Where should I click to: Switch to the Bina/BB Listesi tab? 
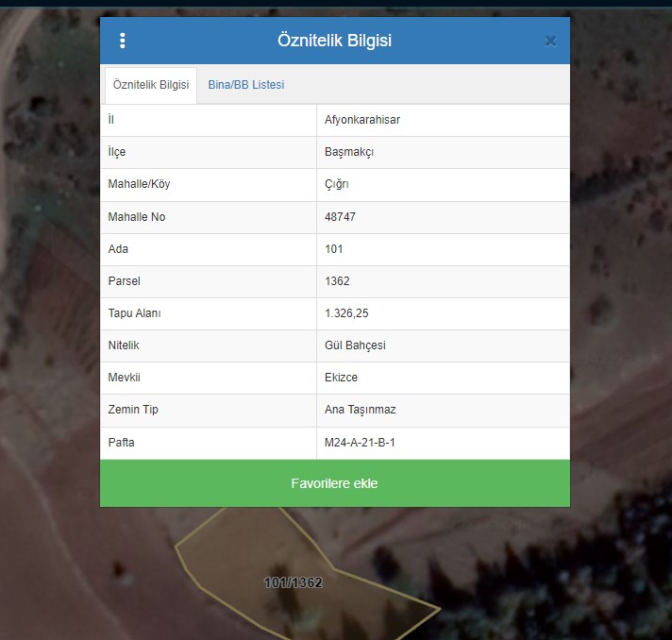click(245, 85)
